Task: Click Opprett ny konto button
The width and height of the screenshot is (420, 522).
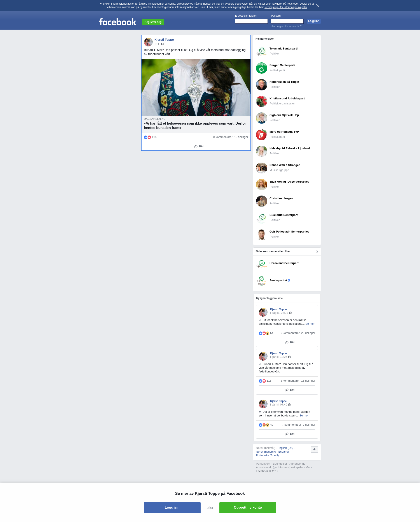Action: coord(248,508)
